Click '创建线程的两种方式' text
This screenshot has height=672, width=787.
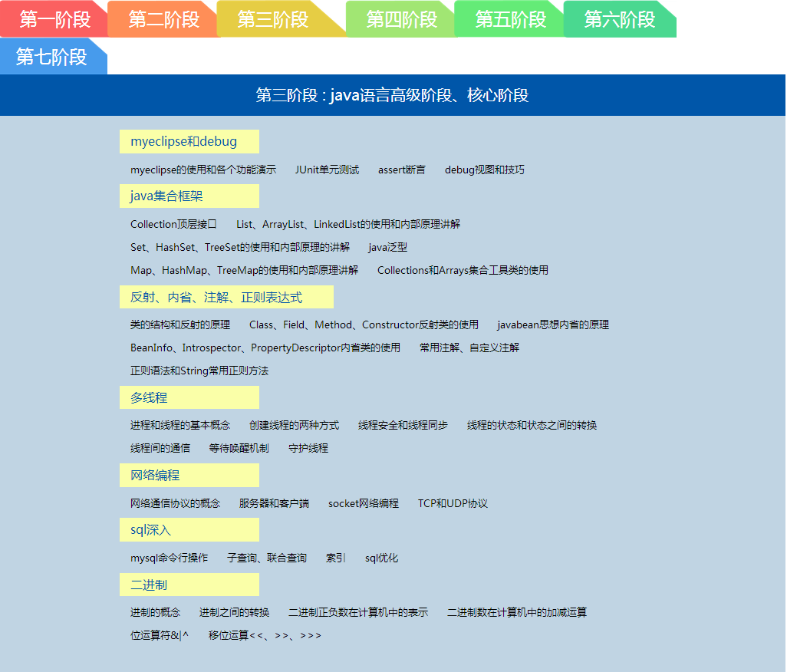[x=294, y=425]
